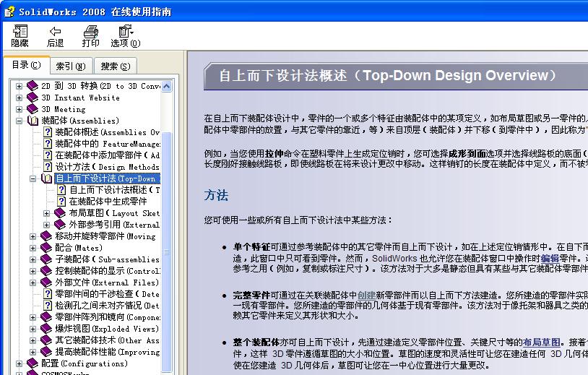Click the topic icon for 自上而下设计法概述

61,190
